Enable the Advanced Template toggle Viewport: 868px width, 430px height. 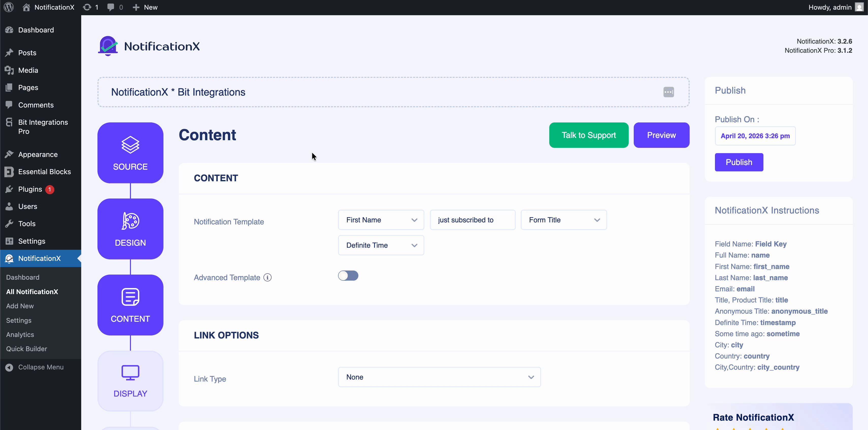click(348, 275)
